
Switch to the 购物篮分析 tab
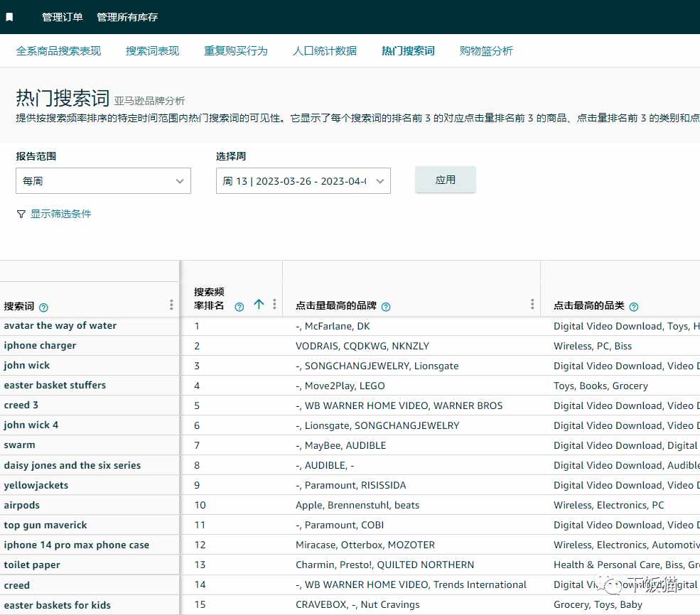coord(486,51)
